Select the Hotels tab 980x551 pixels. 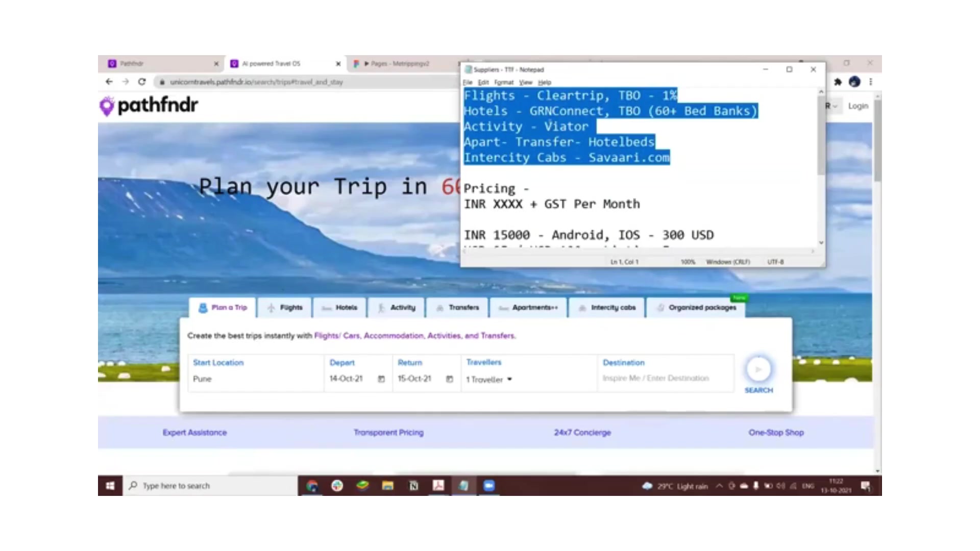click(x=339, y=308)
